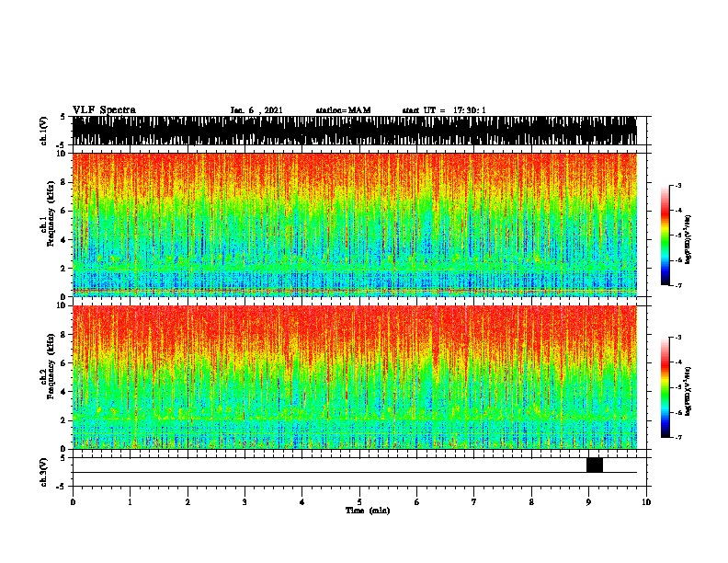This screenshot has height=563, width=728.
Task: Click the "Time (min)" x-axis label
Action: (368, 511)
